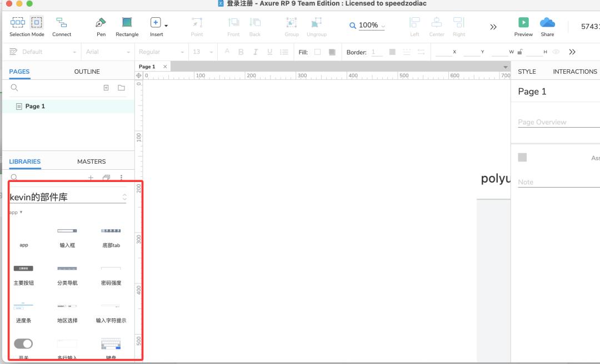Open Preview with the play icon
Screen dimensions: 600x364
[523, 23]
